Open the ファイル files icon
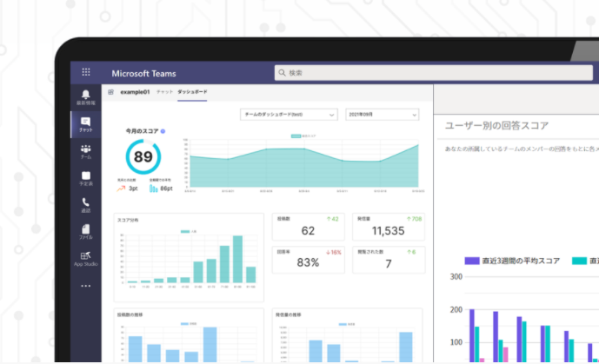 pyautogui.click(x=85, y=231)
